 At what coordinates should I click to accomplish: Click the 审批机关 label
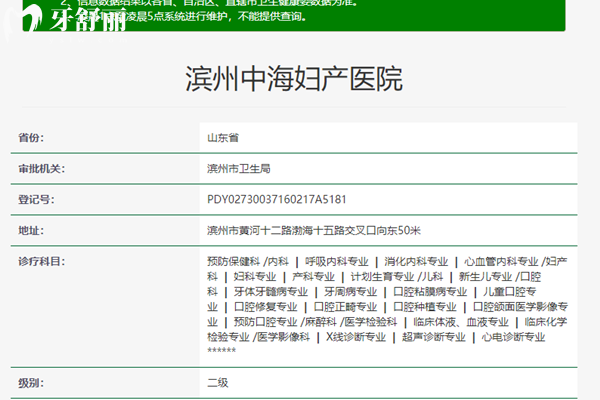[41, 168]
